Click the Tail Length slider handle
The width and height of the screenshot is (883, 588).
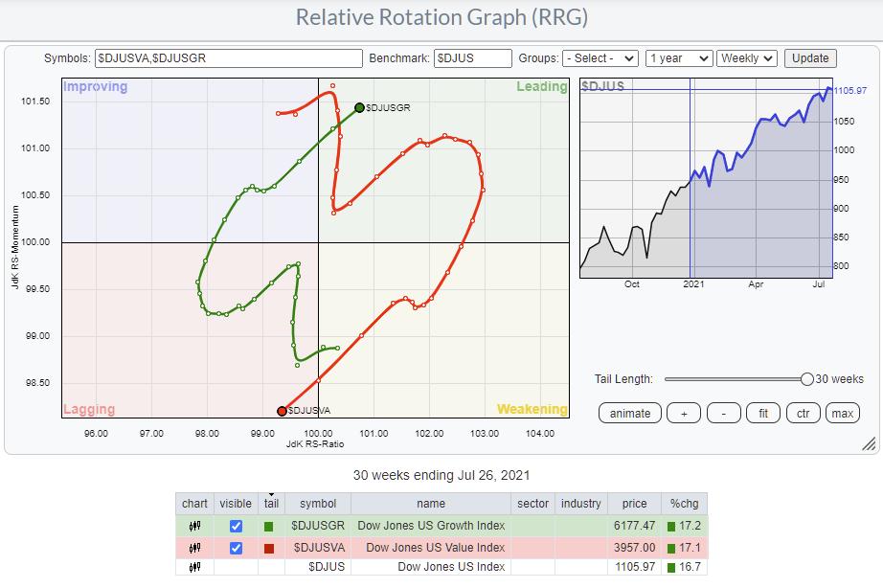tap(807, 379)
